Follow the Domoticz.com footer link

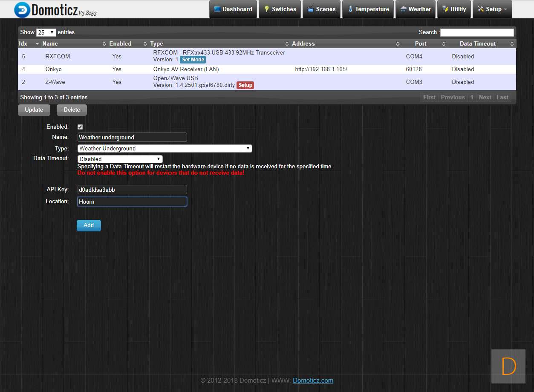313,380
